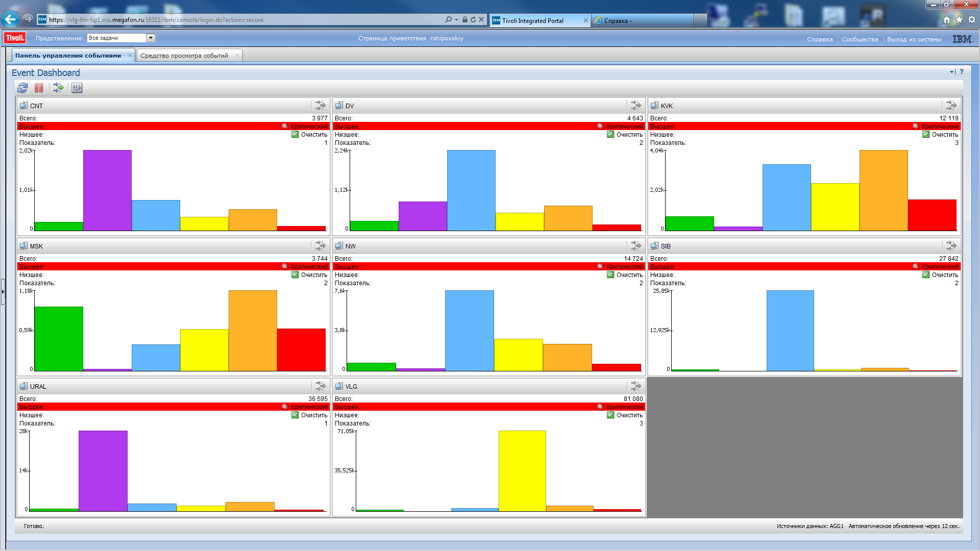This screenshot has width=980, height=551.
Task: Click the VLG monitor box icon
Action: (x=339, y=386)
